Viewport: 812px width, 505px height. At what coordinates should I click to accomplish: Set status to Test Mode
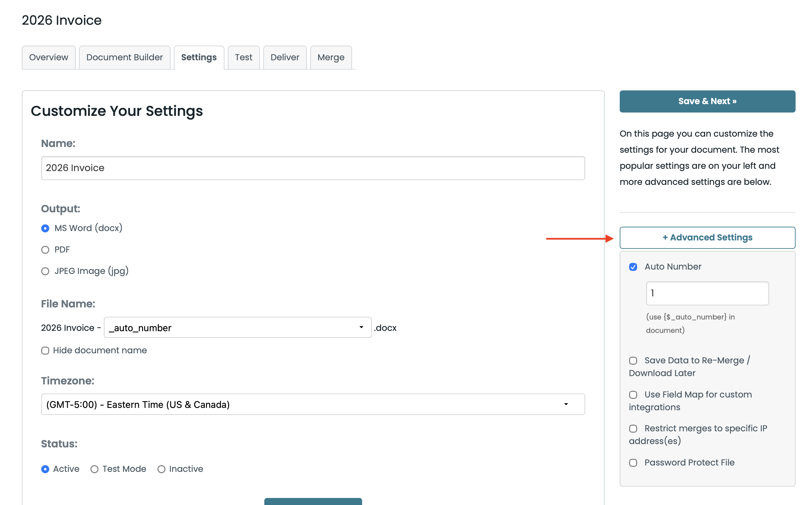point(94,469)
